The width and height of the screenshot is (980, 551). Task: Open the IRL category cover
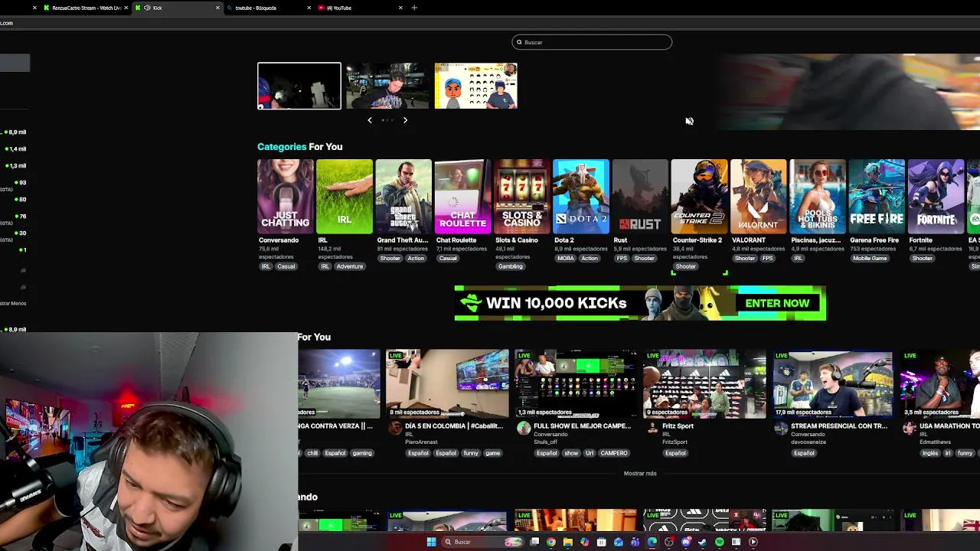(345, 196)
